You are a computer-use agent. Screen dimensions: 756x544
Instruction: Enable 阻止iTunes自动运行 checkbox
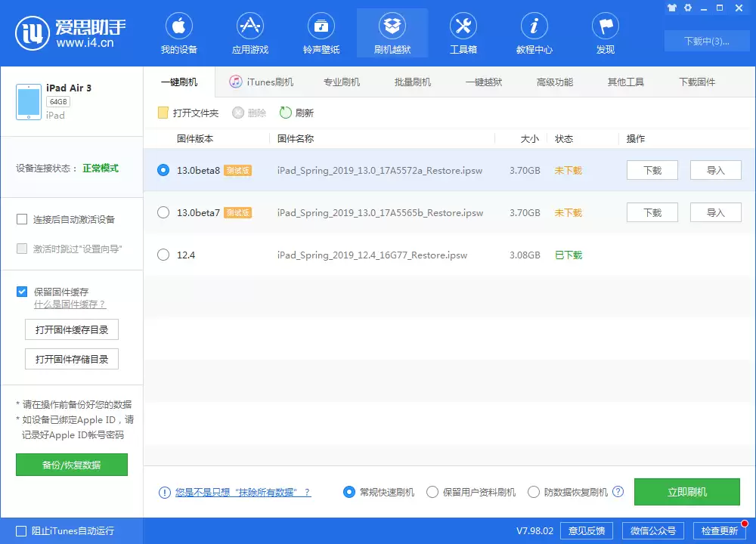(x=21, y=531)
